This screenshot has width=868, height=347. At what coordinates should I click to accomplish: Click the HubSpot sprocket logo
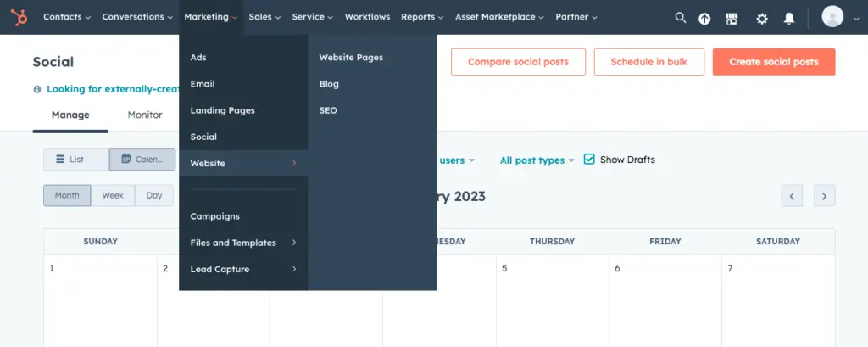click(x=19, y=17)
